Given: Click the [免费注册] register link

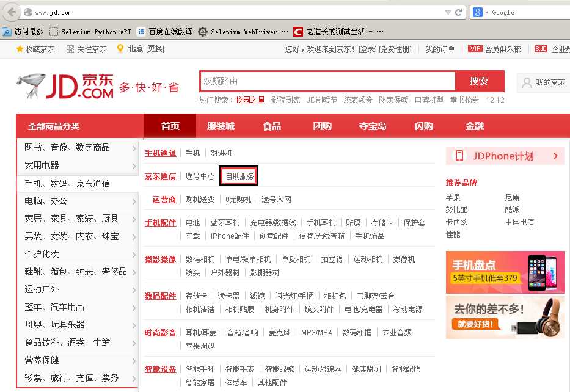Looking at the screenshot, I should pyautogui.click(x=395, y=49).
